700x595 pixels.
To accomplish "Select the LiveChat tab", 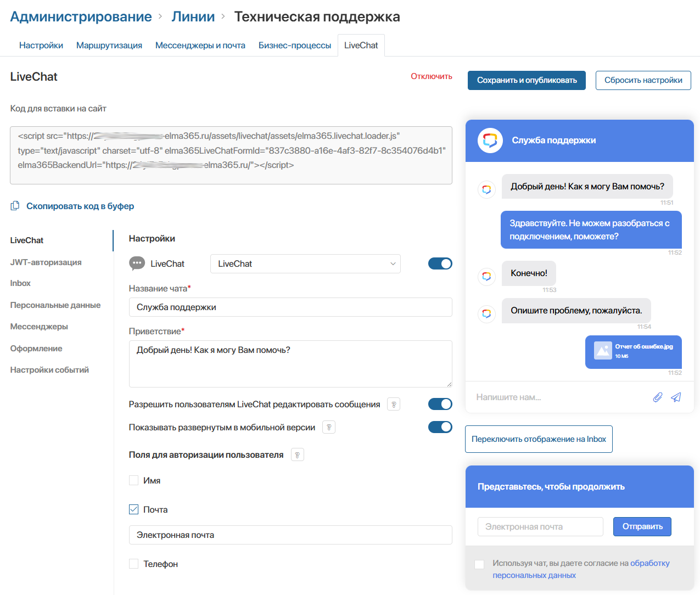I will coord(361,46).
